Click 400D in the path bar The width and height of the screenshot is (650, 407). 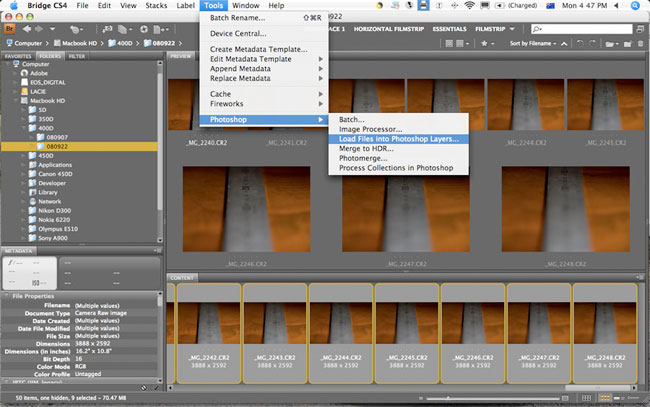pos(120,43)
